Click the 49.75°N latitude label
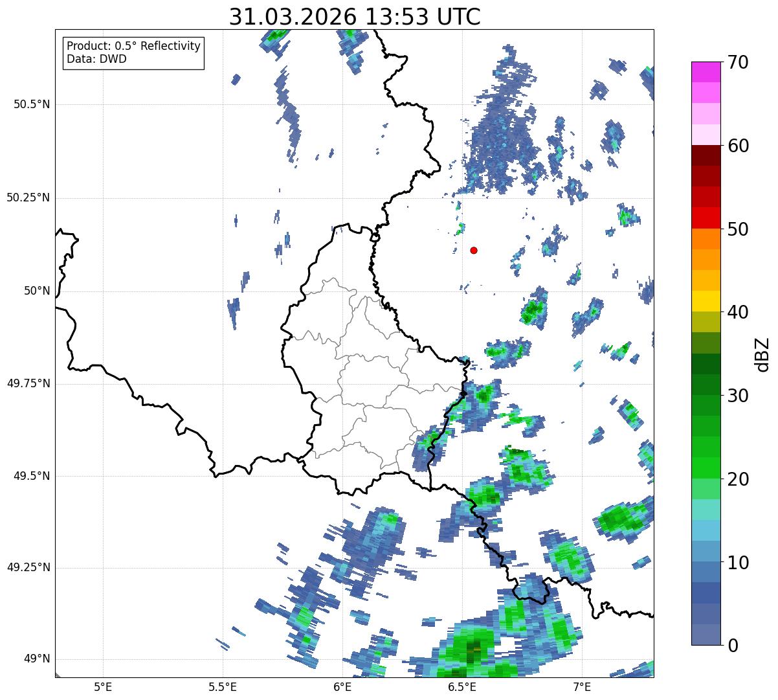This screenshot has width=778, height=700. 28,383
